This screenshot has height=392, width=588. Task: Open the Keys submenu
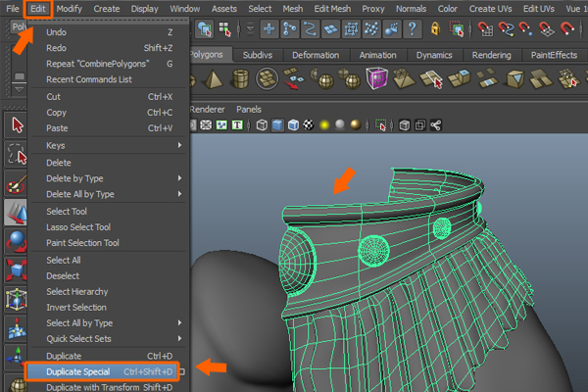click(108, 146)
